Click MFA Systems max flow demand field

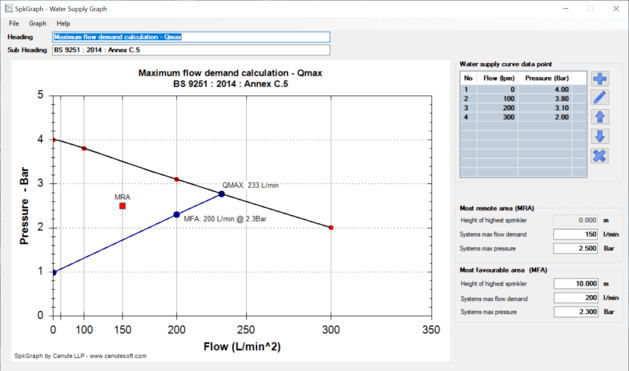576,298
